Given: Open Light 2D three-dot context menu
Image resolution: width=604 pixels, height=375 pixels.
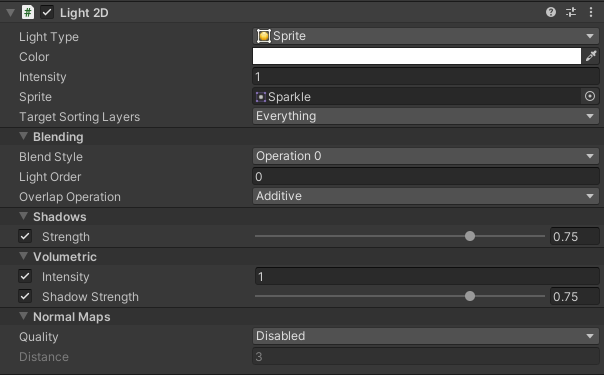Looking at the screenshot, I should click(x=591, y=12).
